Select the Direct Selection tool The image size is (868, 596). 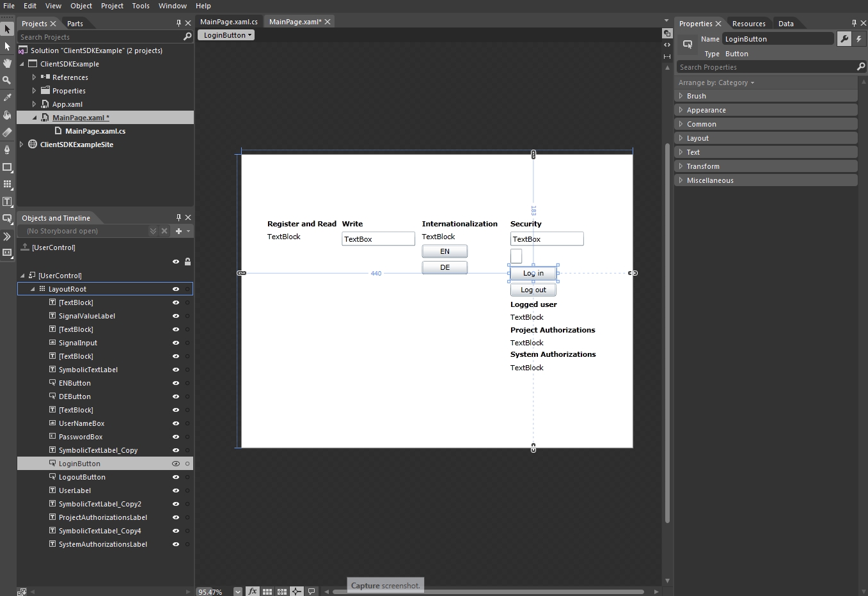[x=7, y=47]
